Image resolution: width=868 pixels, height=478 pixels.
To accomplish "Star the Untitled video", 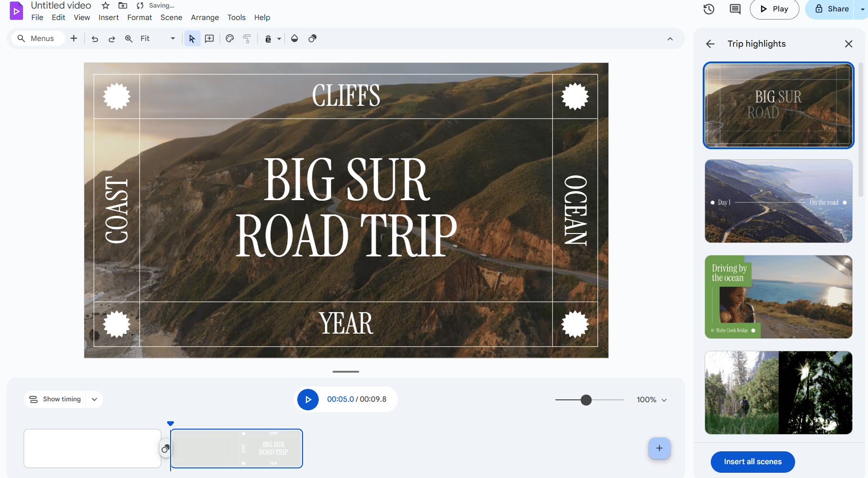I will pyautogui.click(x=106, y=6).
